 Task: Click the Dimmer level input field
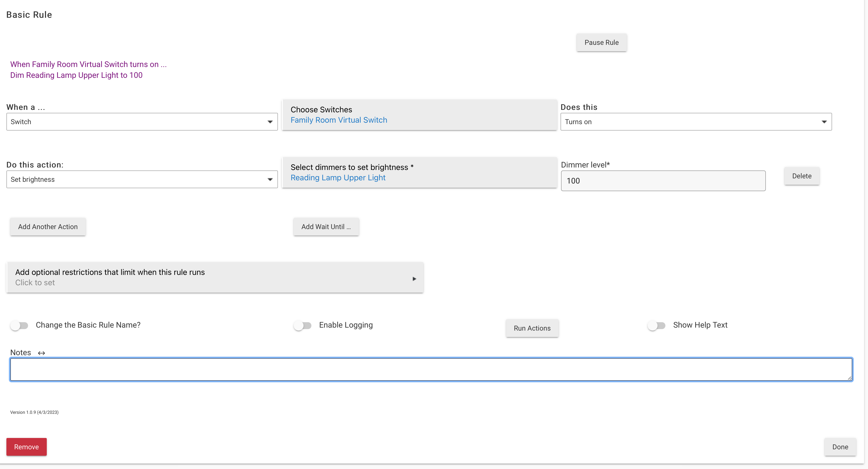[x=663, y=181]
